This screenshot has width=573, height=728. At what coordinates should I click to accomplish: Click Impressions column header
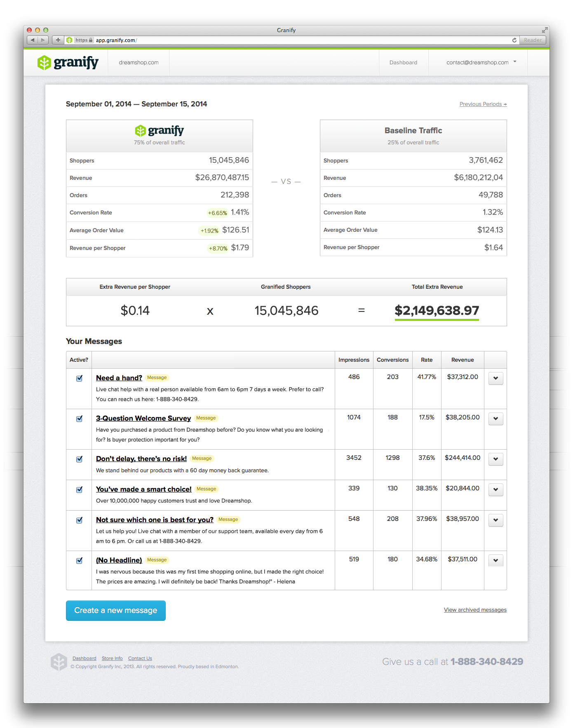click(x=354, y=360)
